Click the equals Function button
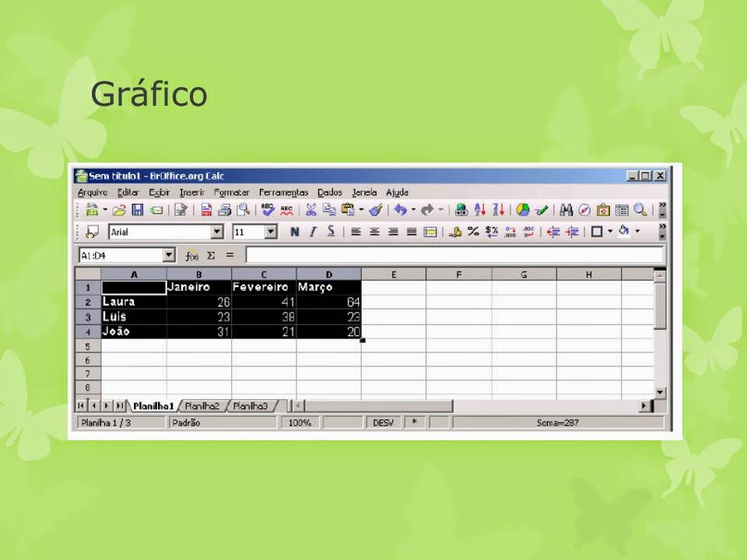This screenshot has width=747, height=560. [230, 255]
